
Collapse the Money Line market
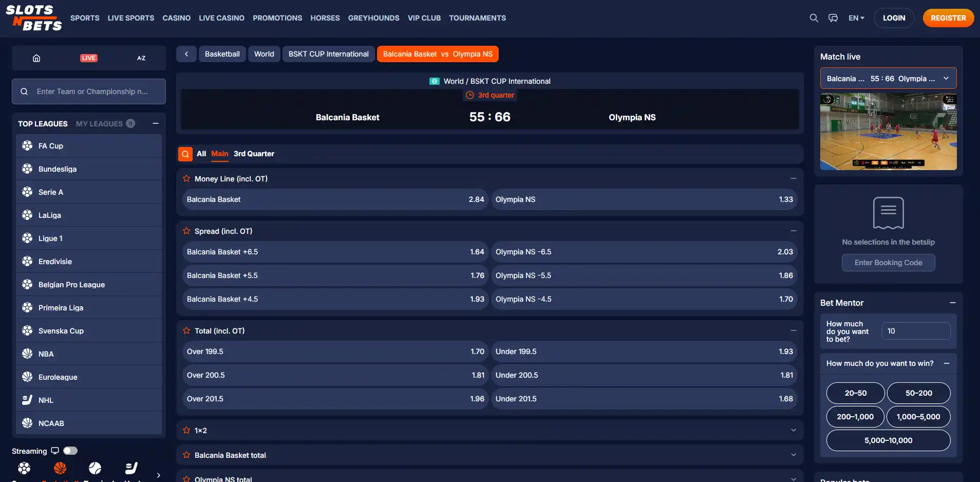(x=794, y=179)
